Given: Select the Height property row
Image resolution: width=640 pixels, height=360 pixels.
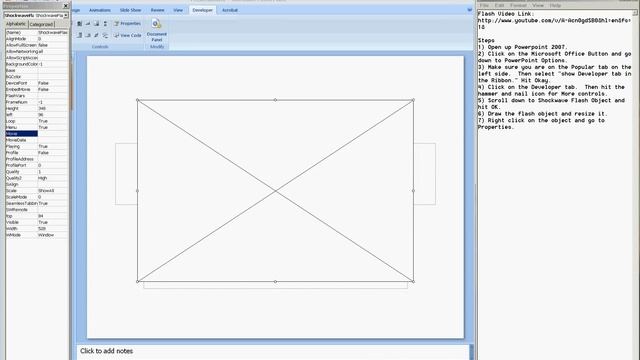Looking at the screenshot, I should (37, 108).
